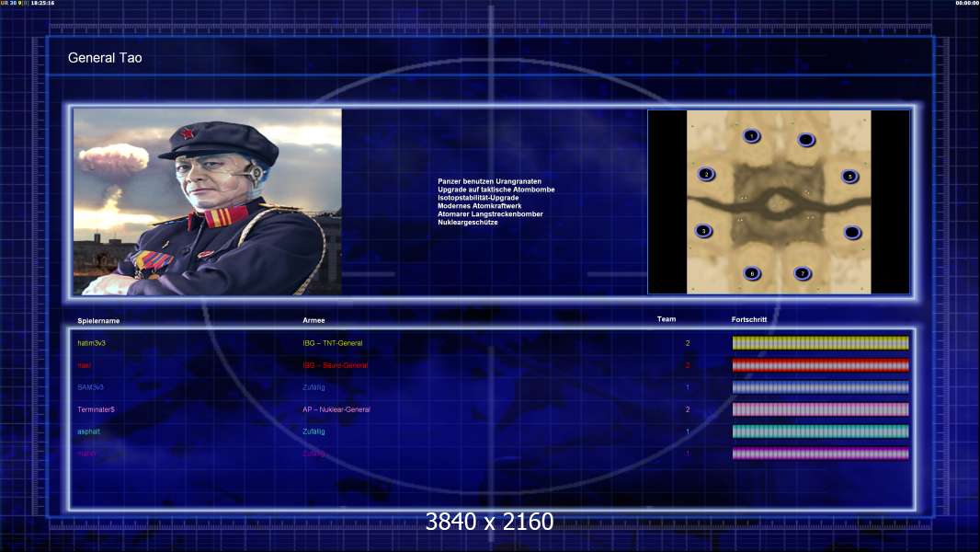Click Zufällig army for SAM3v3

(x=313, y=387)
